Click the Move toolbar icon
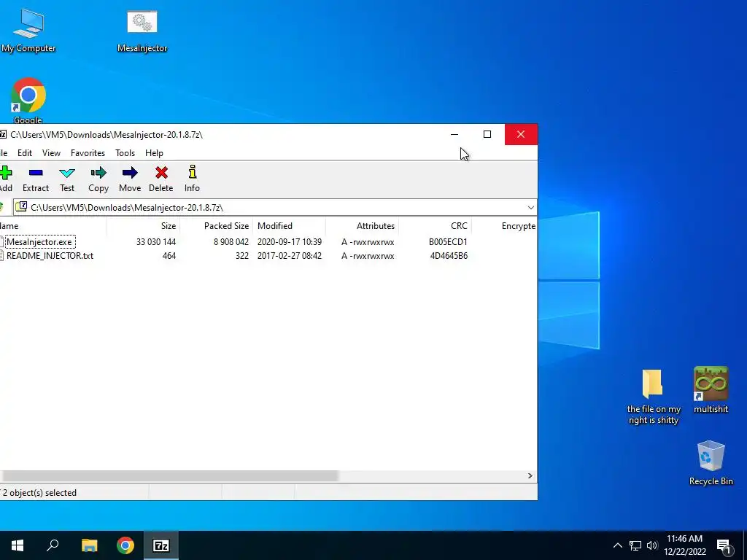Viewport: 747px width, 560px height. click(130, 172)
